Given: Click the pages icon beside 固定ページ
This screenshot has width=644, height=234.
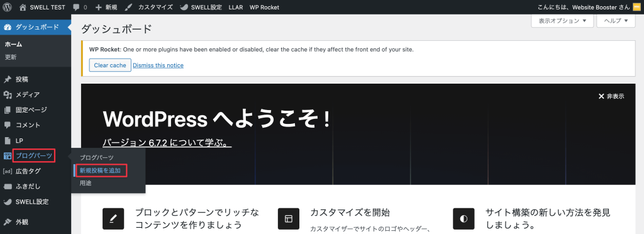Looking at the screenshot, I should click(x=8, y=110).
